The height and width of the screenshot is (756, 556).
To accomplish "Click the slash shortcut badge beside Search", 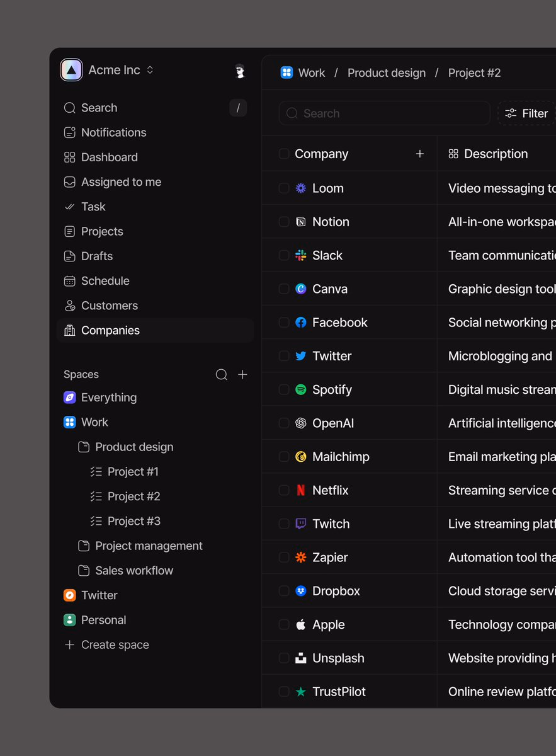I will pyautogui.click(x=238, y=108).
